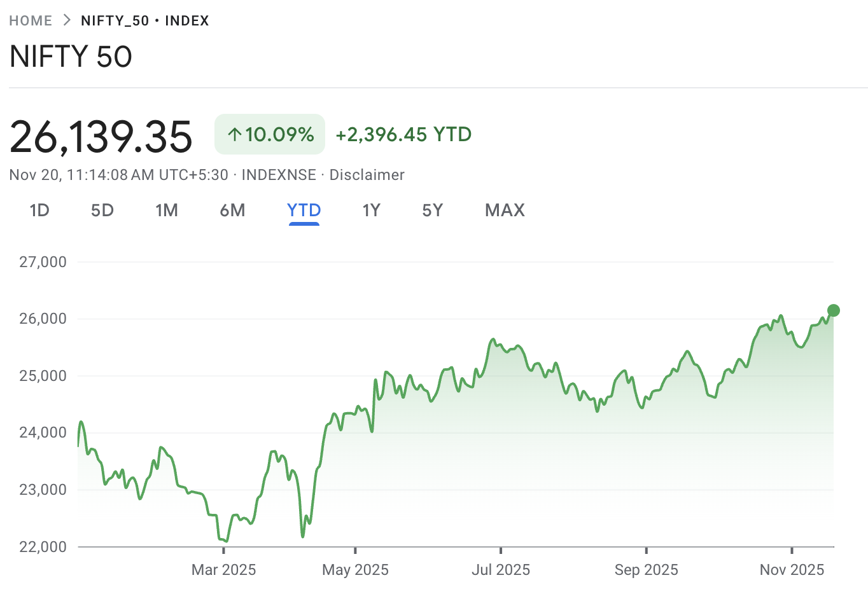
Task: Click the Nov 2025 axis label
Action: (x=792, y=570)
